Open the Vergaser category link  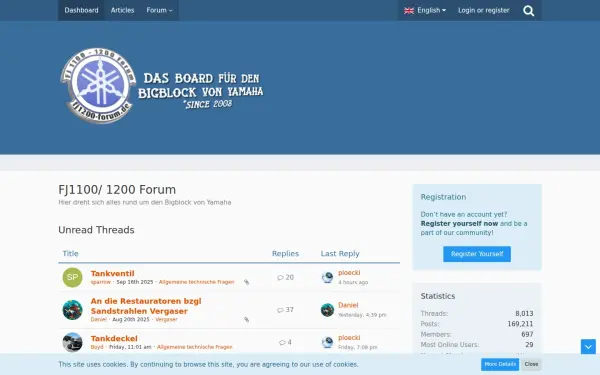pyautogui.click(x=166, y=319)
